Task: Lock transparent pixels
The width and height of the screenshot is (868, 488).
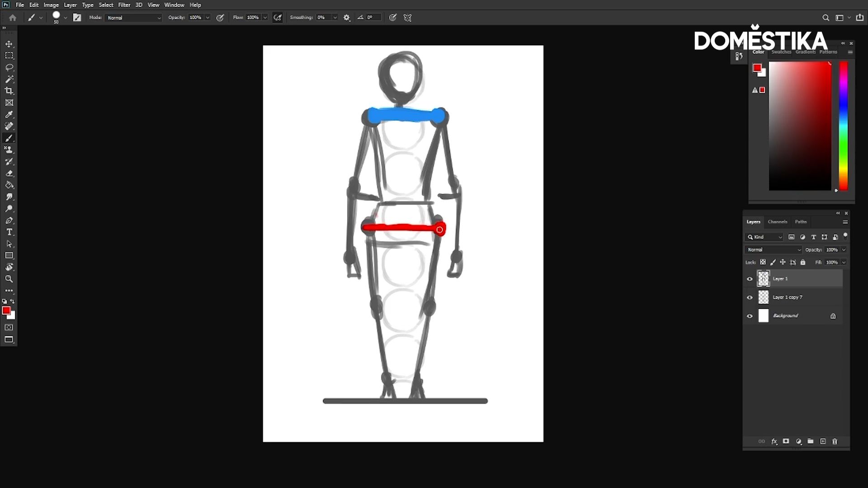Action: coord(763,262)
